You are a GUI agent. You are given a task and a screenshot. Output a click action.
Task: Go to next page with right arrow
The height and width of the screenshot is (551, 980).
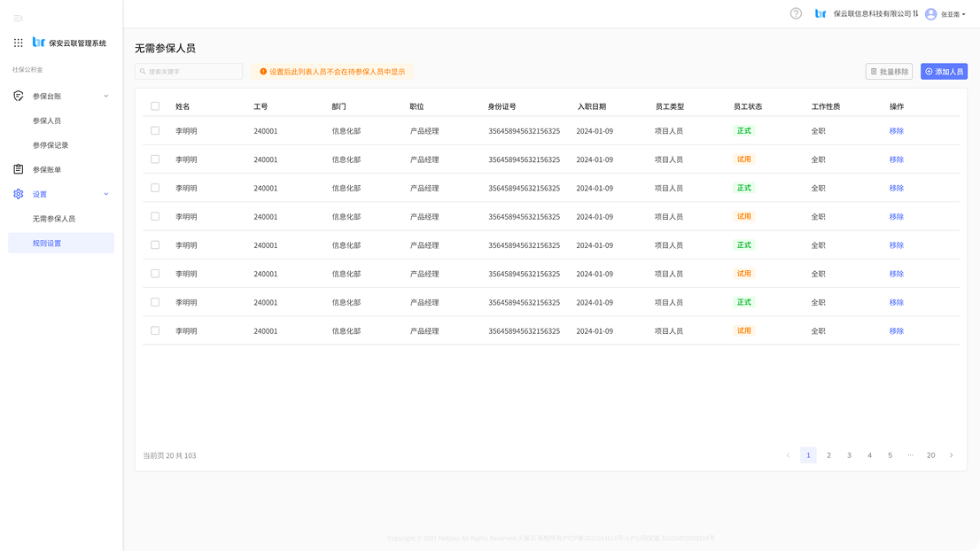tap(951, 455)
